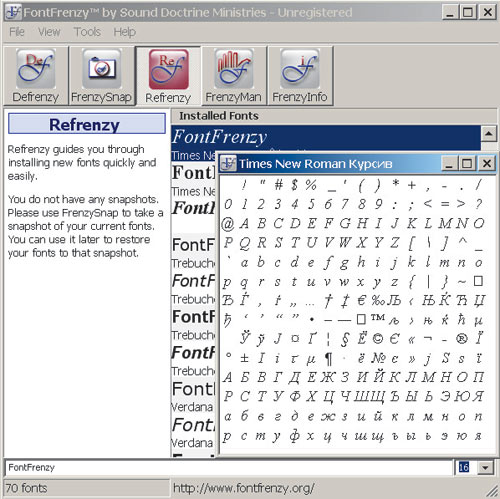Viewport: 500px width, 499px height.
Task: Click the ‰ per mille character
Action: pos(378,301)
